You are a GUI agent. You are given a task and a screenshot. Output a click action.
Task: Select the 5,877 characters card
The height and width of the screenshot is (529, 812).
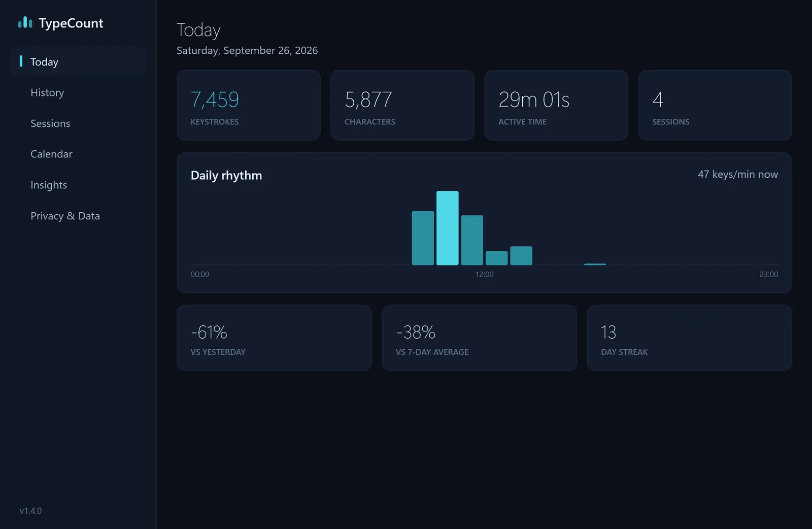point(402,105)
